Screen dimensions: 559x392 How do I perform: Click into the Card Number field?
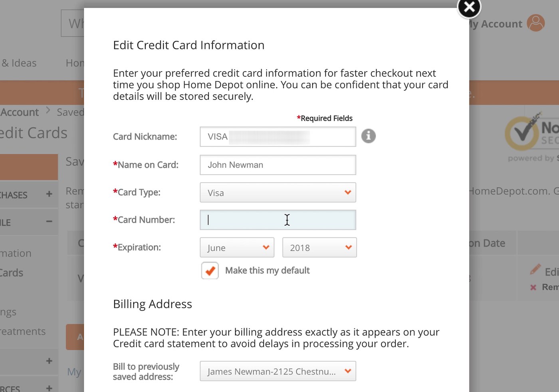[278, 220]
